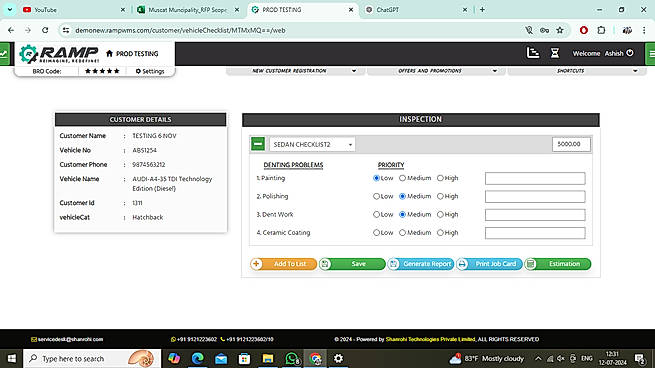Click the Estimation button
655x368 pixels.
click(x=558, y=264)
